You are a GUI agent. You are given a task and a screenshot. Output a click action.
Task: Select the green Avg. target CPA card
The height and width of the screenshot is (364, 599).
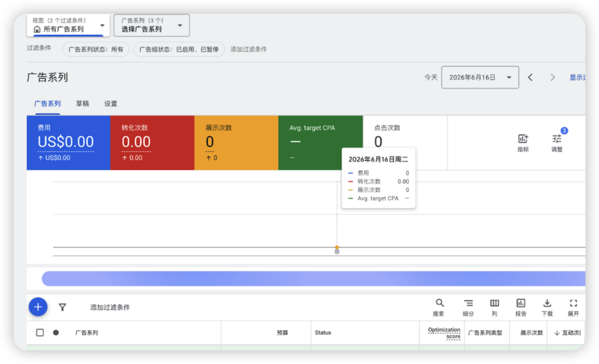coord(321,143)
